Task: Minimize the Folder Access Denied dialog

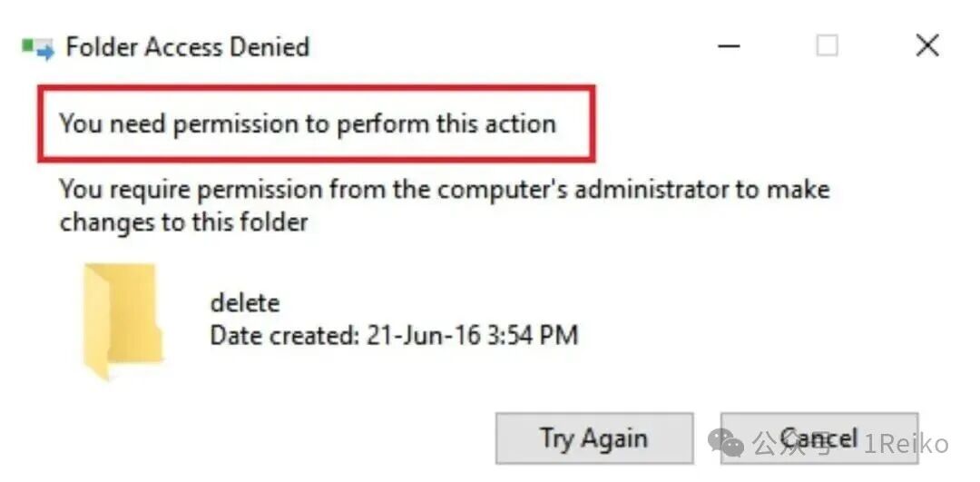Action: [729, 46]
